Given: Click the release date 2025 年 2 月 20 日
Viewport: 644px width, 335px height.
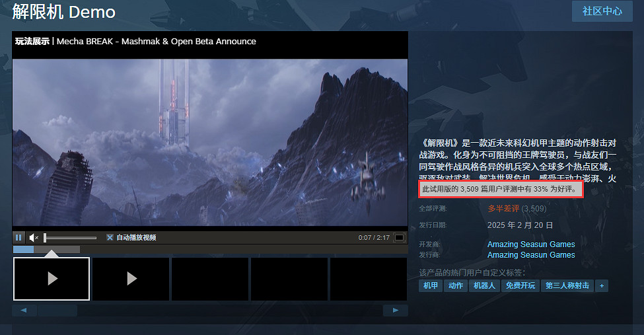Looking at the screenshot, I should (x=520, y=225).
